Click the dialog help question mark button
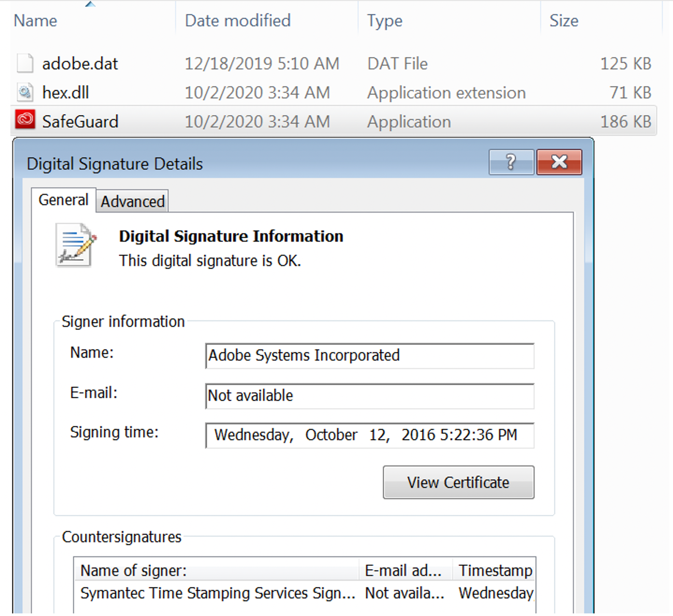 [x=511, y=162]
